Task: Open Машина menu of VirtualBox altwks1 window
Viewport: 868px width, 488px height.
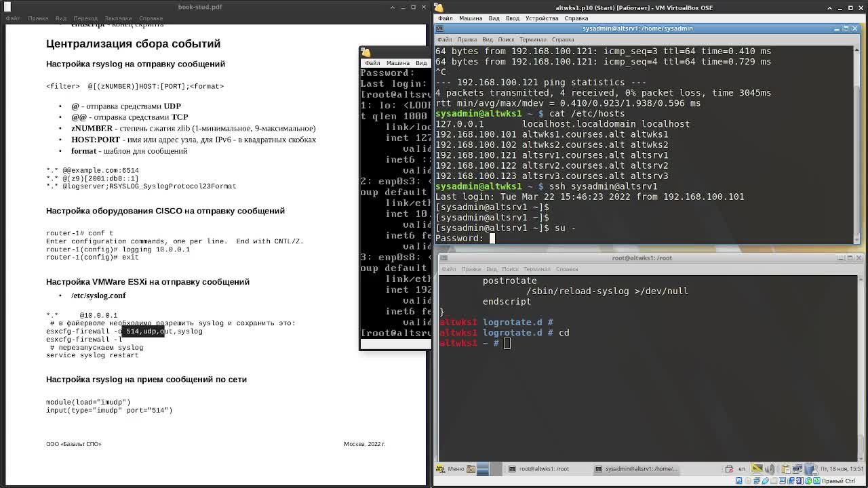Action: (471, 18)
